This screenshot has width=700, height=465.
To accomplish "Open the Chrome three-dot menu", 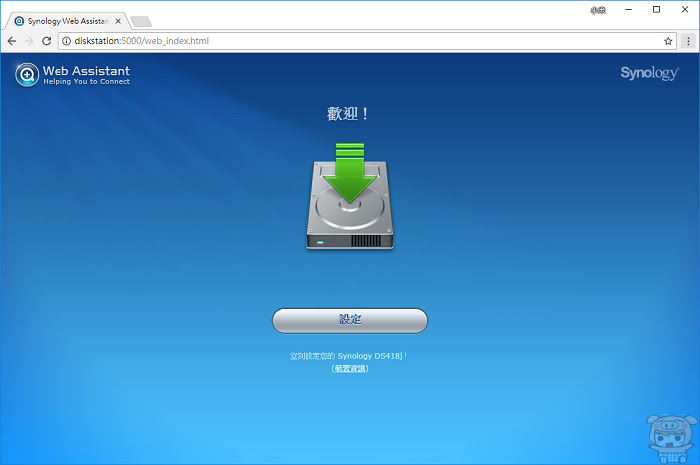I will pos(688,41).
